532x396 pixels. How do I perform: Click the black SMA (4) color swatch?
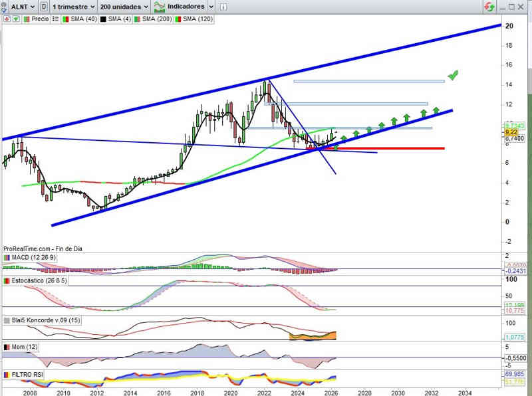[x=103, y=19]
